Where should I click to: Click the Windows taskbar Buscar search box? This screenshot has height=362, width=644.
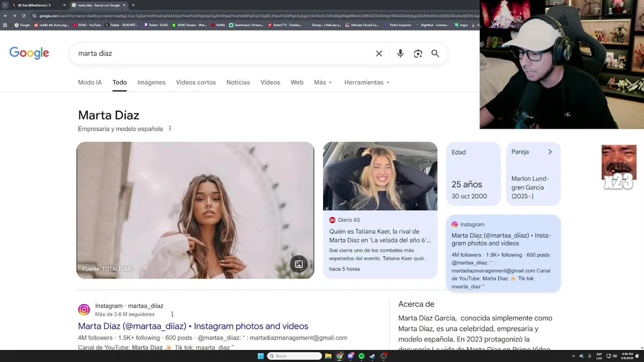(294, 356)
